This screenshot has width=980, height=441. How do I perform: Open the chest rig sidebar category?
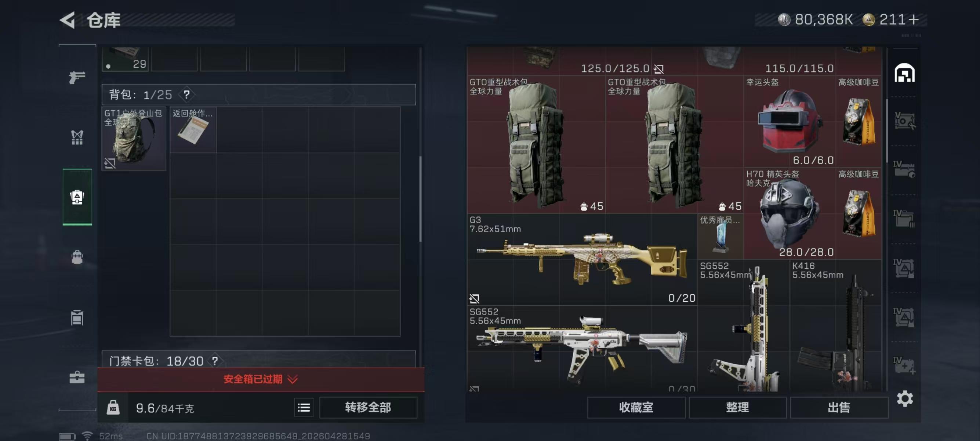[x=77, y=137]
